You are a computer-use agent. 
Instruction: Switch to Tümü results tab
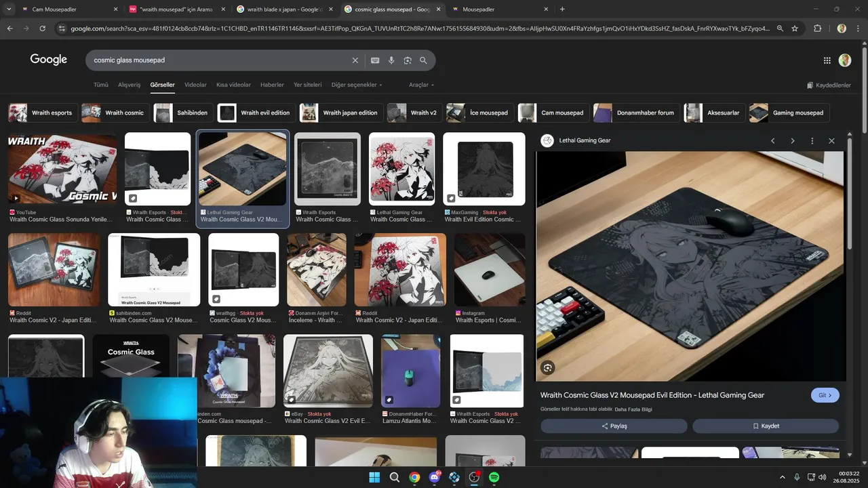101,85
